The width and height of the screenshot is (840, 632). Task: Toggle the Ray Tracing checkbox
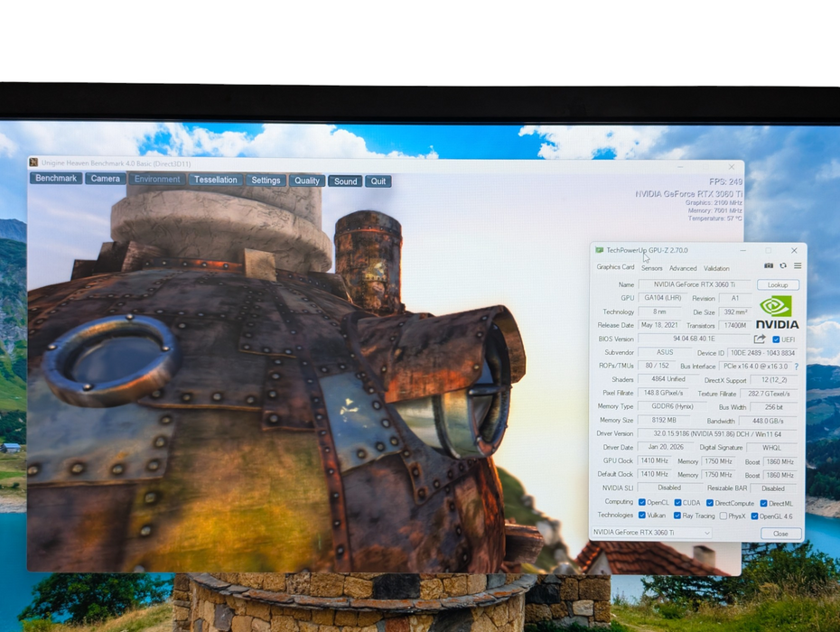[x=677, y=516]
